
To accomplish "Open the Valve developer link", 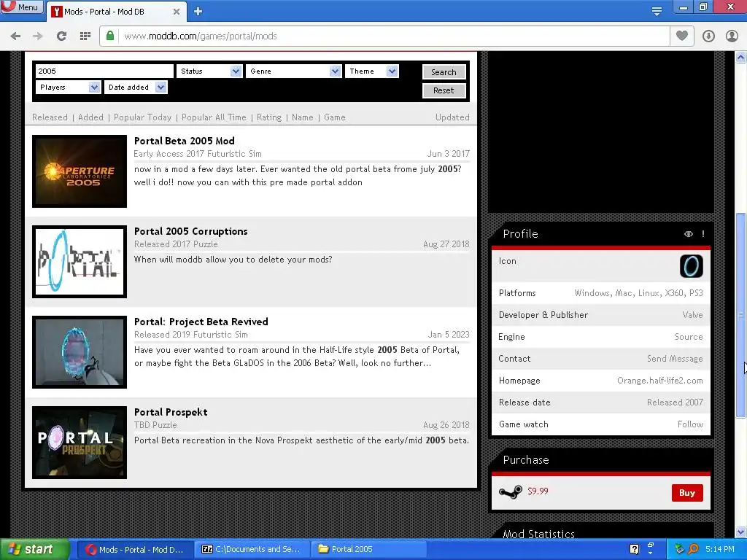I will click(x=693, y=315).
